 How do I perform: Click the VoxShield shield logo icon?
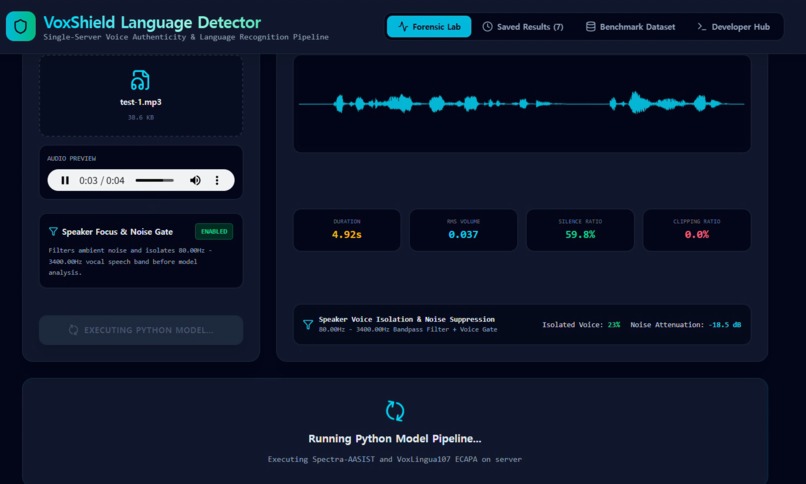point(21,26)
